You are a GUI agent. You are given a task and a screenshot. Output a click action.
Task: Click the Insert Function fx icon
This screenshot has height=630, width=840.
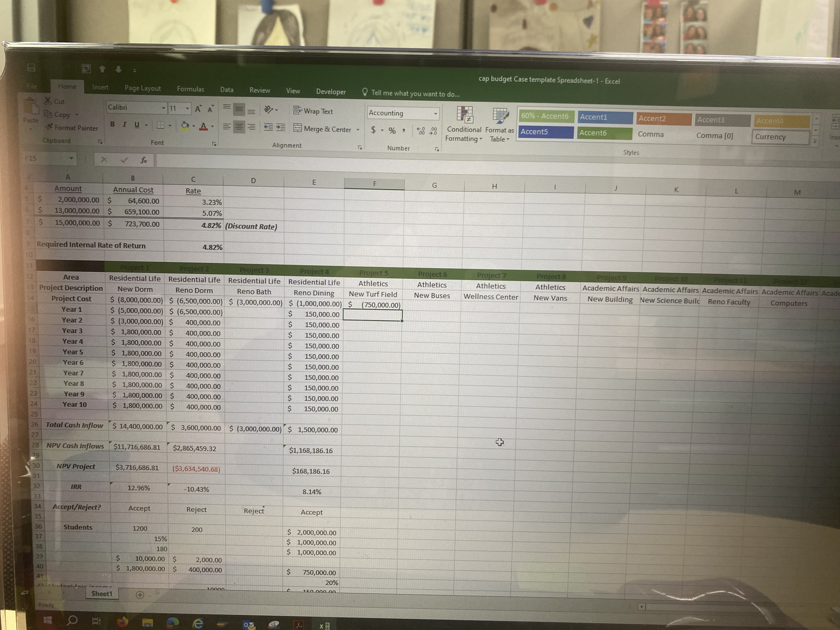[x=144, y=160]
